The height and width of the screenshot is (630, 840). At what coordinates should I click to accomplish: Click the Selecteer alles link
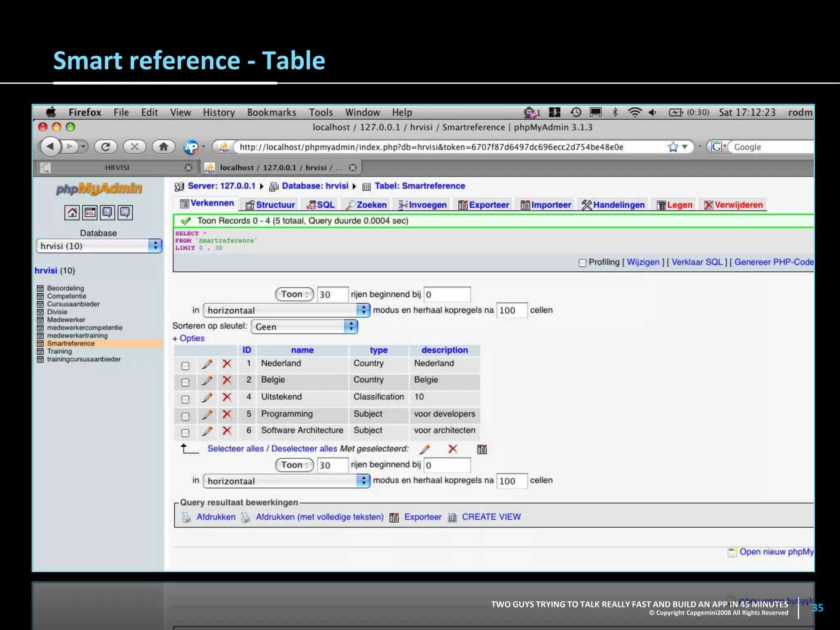click(235, 449)
